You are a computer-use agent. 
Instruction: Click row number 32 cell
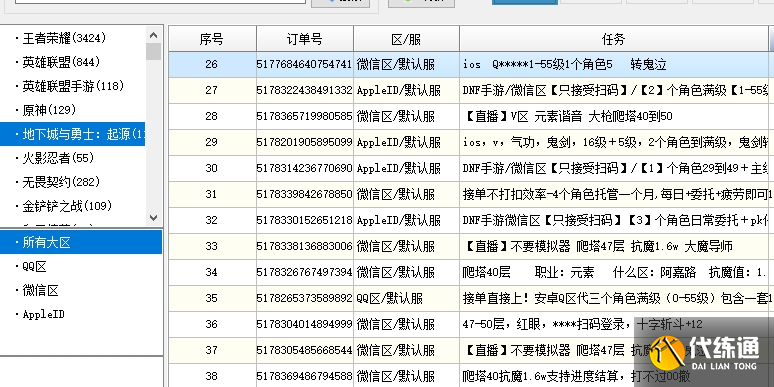click(212, 221)
